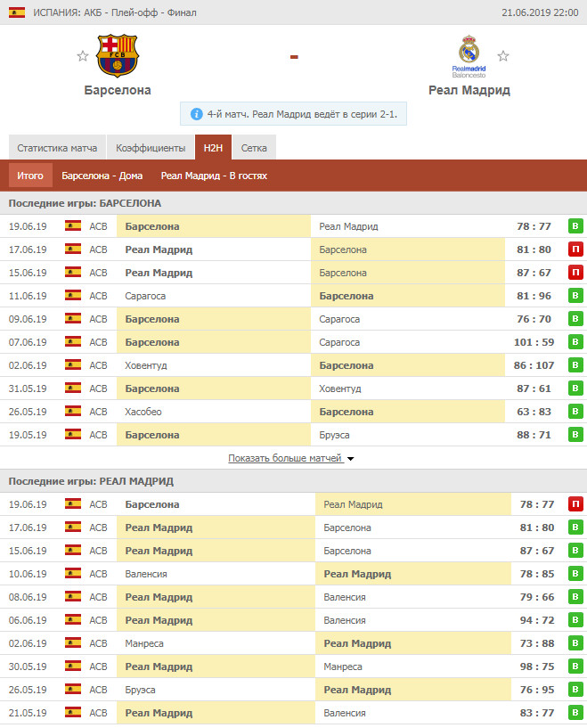Click the Барселона team name under crest
This screenshot has width=587, height=728.
pyautogui.click(x=118, y=90)
